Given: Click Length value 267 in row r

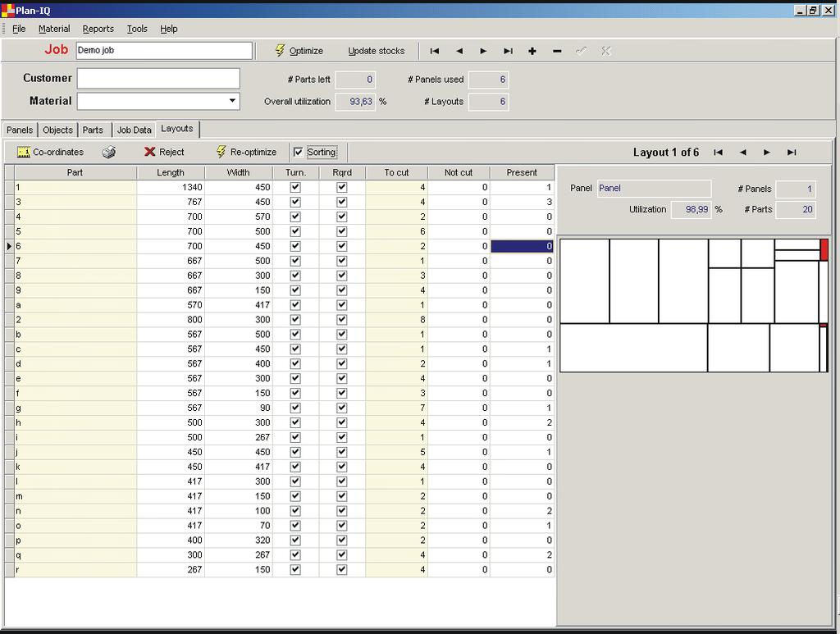Looking at the screenshot, I should click(171, 570).
